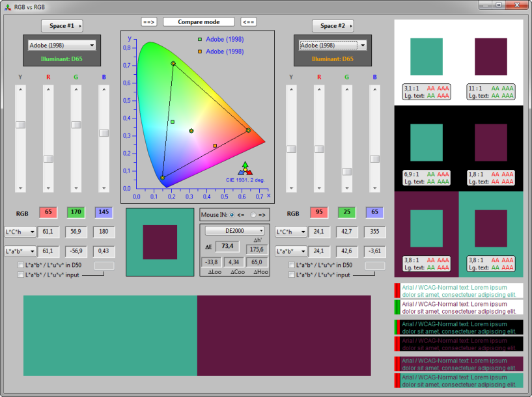Viewport: 532px width, 397px height.
Task: Open the Space #1 menu button
Action: tap(62, 26)
